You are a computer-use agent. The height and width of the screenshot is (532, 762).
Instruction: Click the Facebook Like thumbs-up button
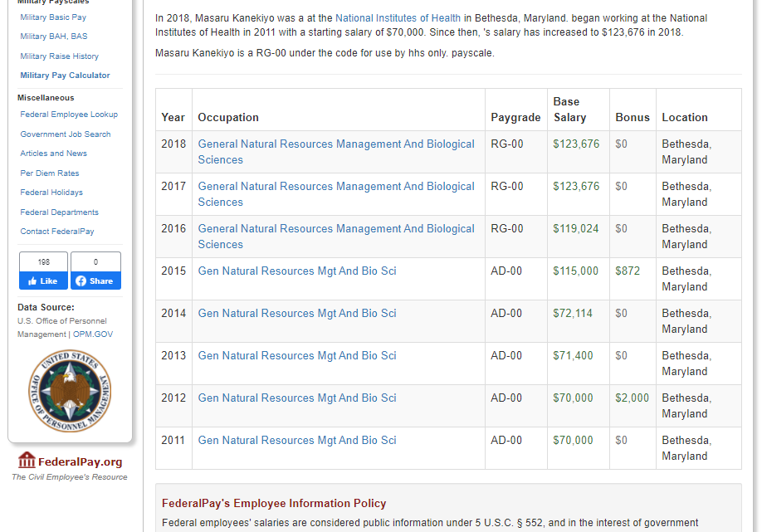coord(43,281)
